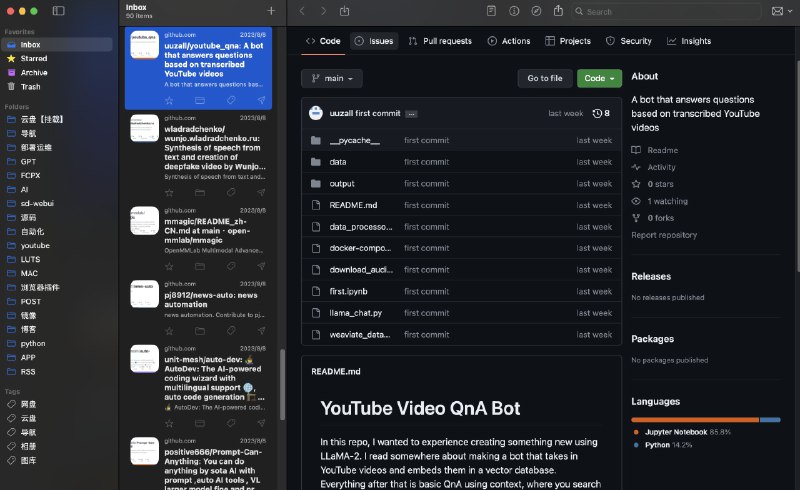Expand the commit message ellipsis
The height and width of the screenshot is (490, 800).
coord(411,114)
